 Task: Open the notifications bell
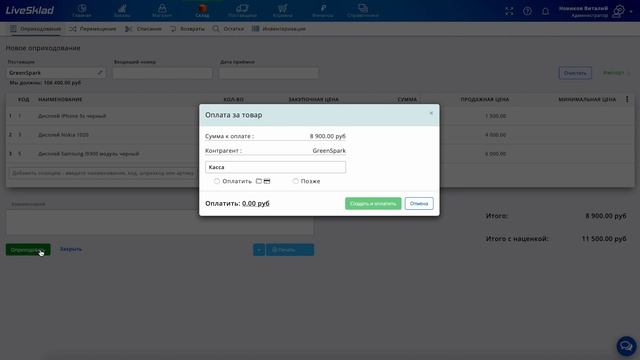545,11
